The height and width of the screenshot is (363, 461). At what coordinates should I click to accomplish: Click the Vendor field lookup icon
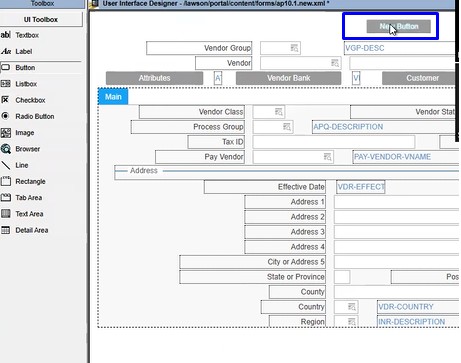[335, 63]
